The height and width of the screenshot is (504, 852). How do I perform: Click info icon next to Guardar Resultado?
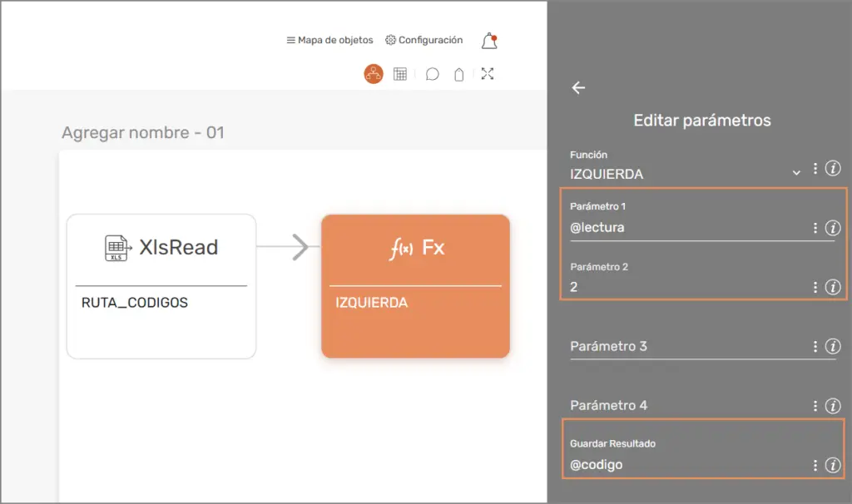click(x=832, y=466)
